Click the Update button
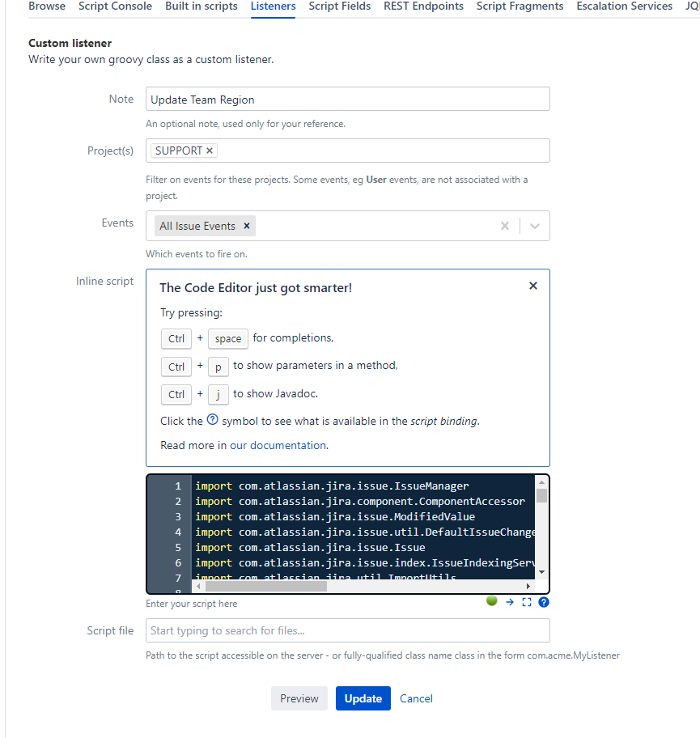The width and height of the screenshot is (700, 738). 363,698
